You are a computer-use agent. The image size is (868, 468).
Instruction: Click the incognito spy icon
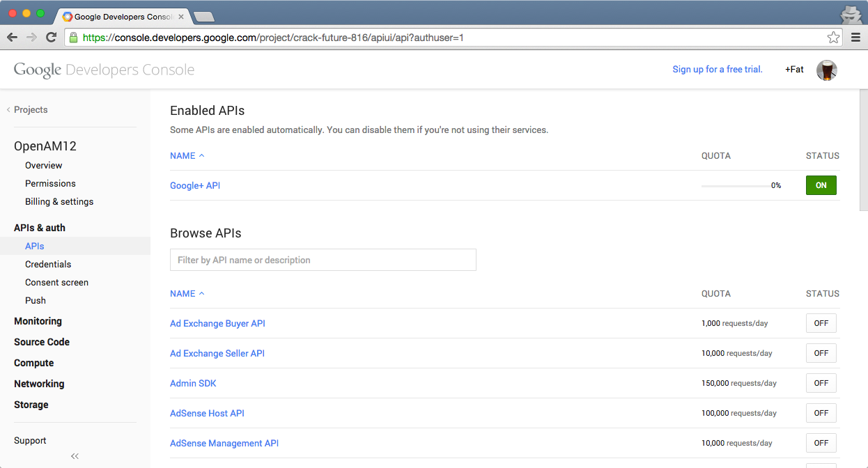[x=850, y=14]
